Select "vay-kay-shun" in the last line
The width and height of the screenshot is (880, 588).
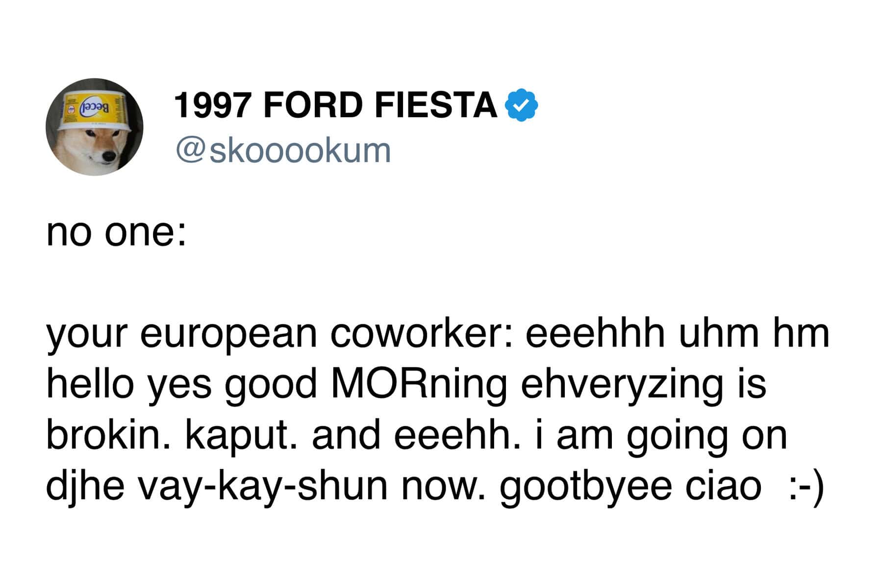click(262, 488)
